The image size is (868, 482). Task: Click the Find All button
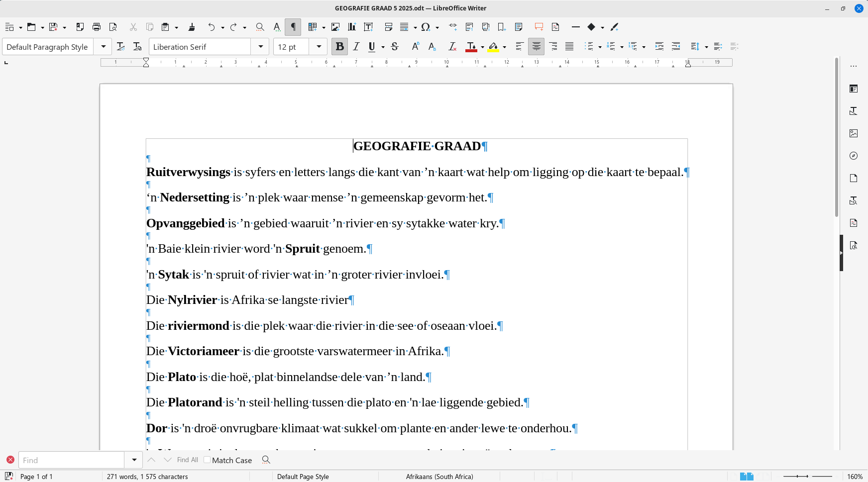coord(187,460)
